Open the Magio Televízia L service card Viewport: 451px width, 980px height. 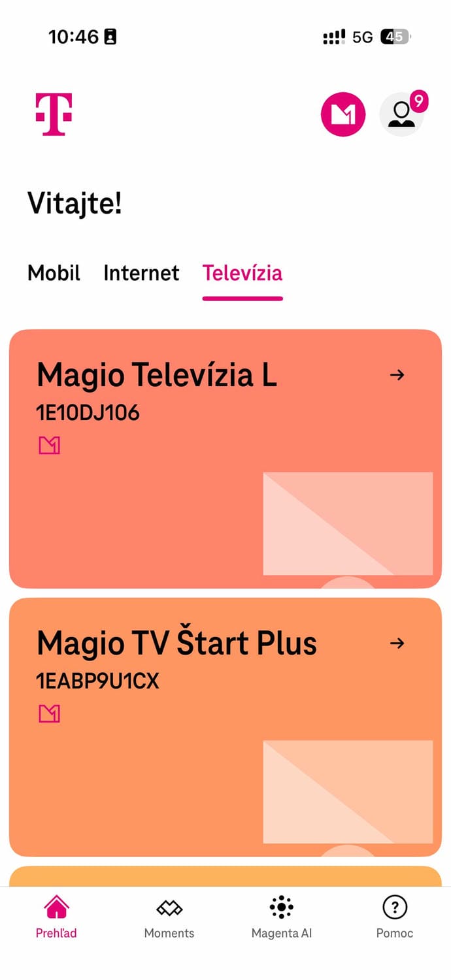coord(225,457)
